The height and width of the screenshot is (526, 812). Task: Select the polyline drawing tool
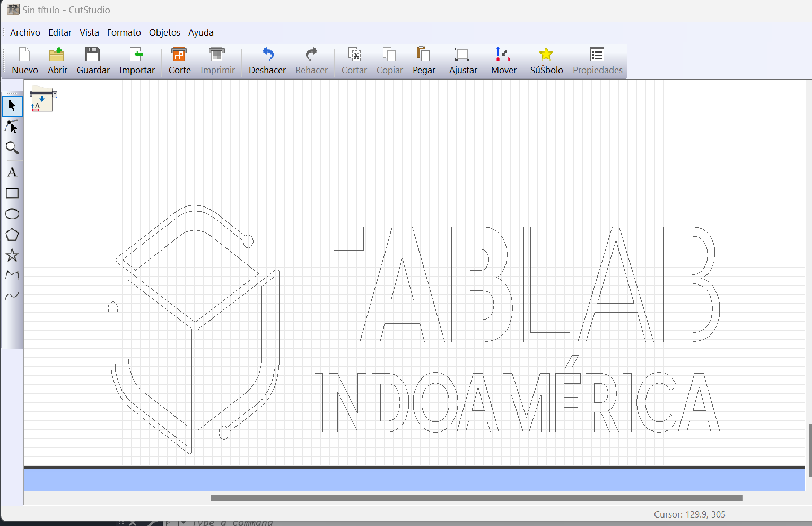(x=12, y=275)
